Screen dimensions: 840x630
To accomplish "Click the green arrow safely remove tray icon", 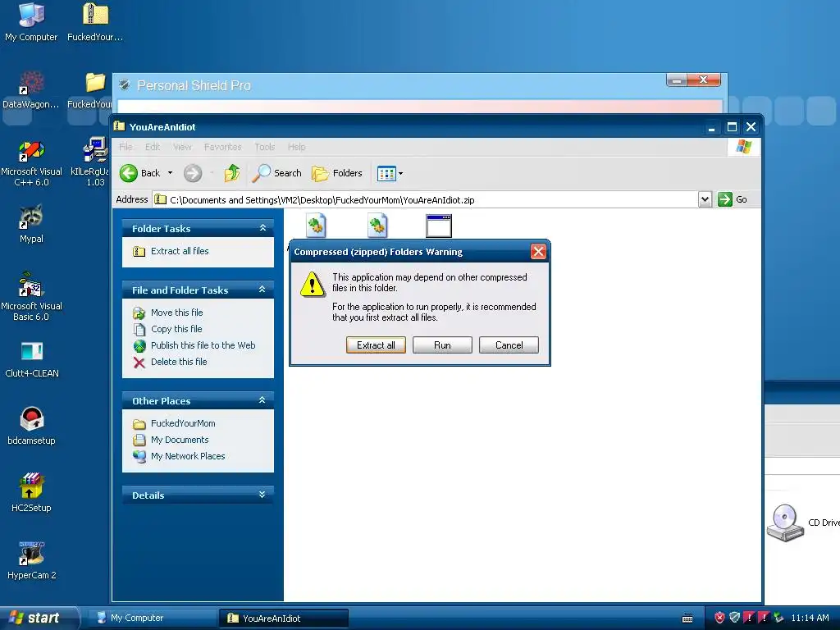I will tap(778, 618).
